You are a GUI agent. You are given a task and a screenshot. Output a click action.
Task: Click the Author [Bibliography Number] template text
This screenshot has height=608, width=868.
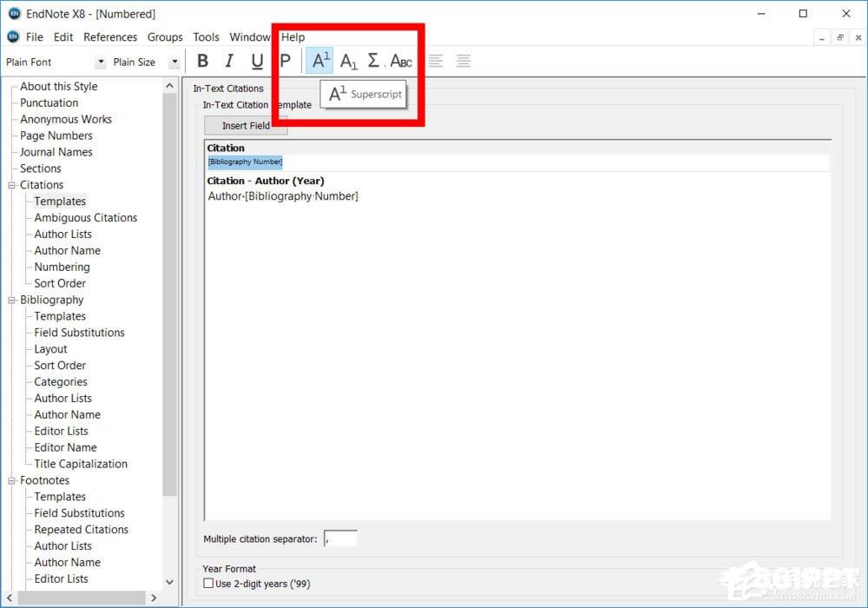pyautogui.click(x=283, y=196)
